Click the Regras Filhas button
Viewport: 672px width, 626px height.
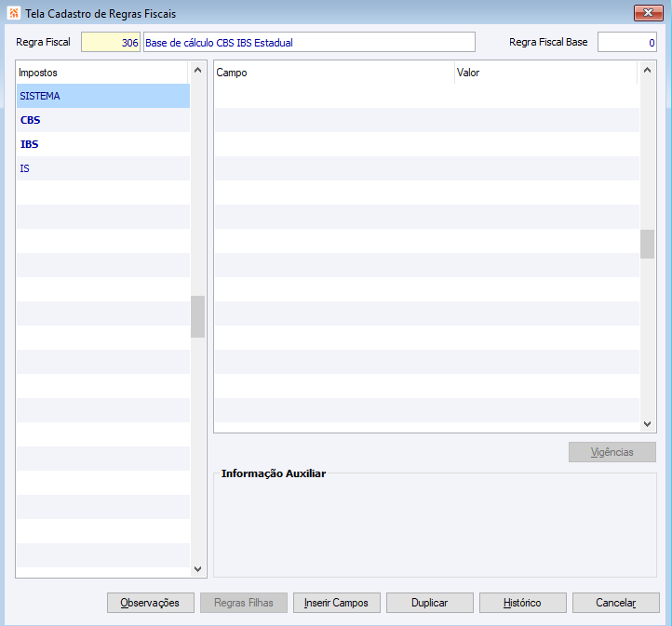[x=244, y=603]
